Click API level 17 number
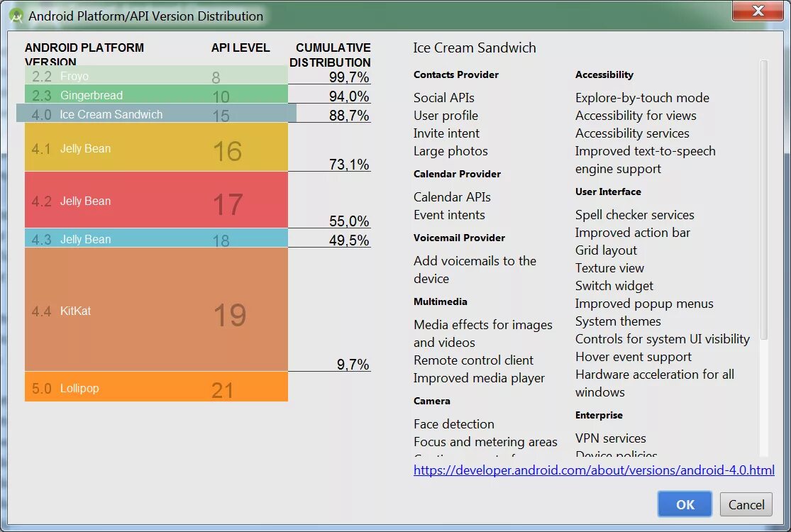Screen dimensions: 791x532 [x=228, y=204]
